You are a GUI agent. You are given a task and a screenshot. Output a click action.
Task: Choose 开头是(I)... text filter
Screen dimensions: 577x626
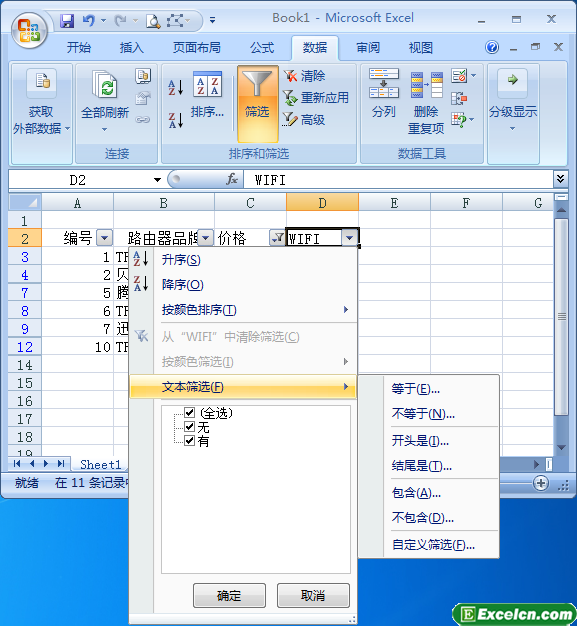[x=429, y=440]
